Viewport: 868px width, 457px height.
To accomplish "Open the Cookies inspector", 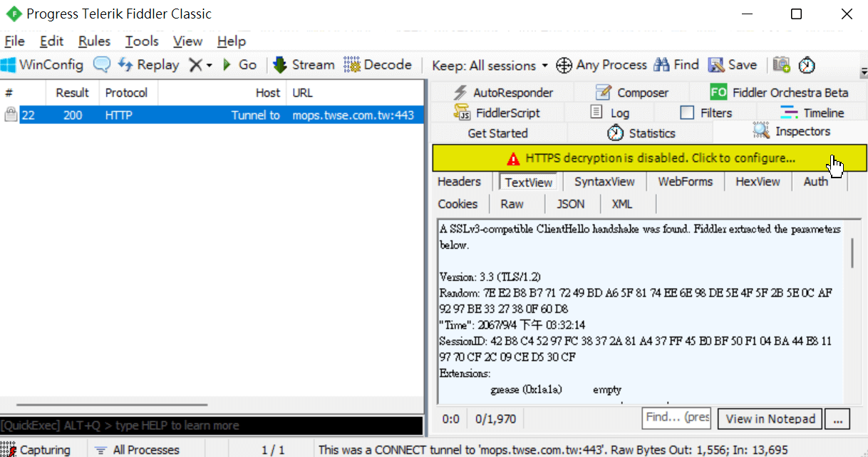I will click(x=458, y=204).
